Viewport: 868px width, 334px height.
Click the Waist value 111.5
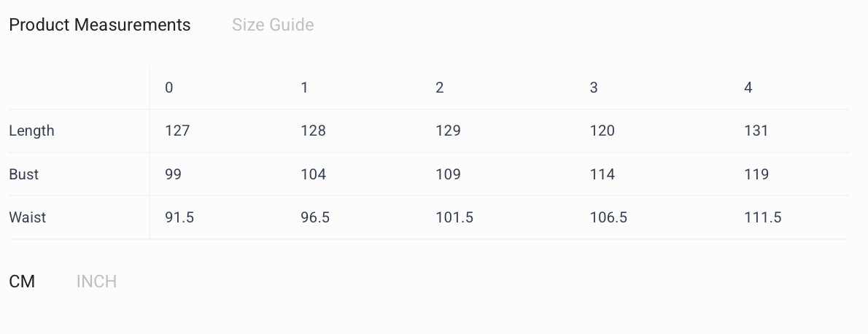tap(762, 217)
